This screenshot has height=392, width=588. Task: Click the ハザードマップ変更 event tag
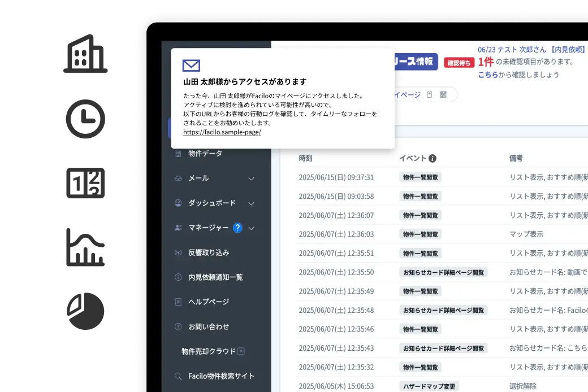[x=429, y=386]
